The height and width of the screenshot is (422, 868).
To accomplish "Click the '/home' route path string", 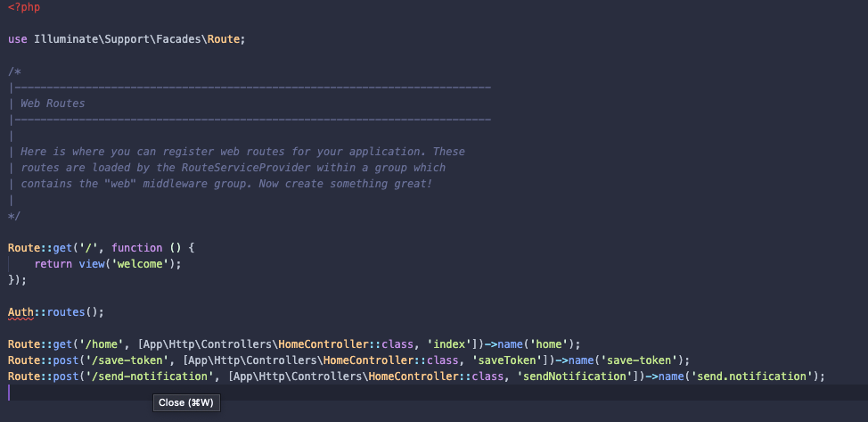I will [102, 344].
